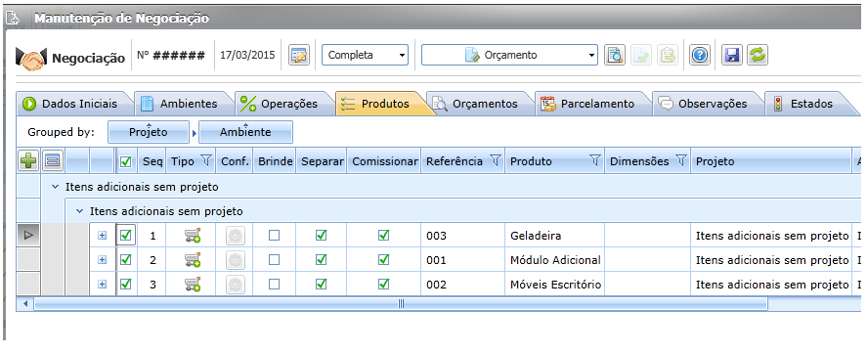Open the Ambientes tab
Image resolution: width=868 pixels, height=354 pixels.
(180, 104)
